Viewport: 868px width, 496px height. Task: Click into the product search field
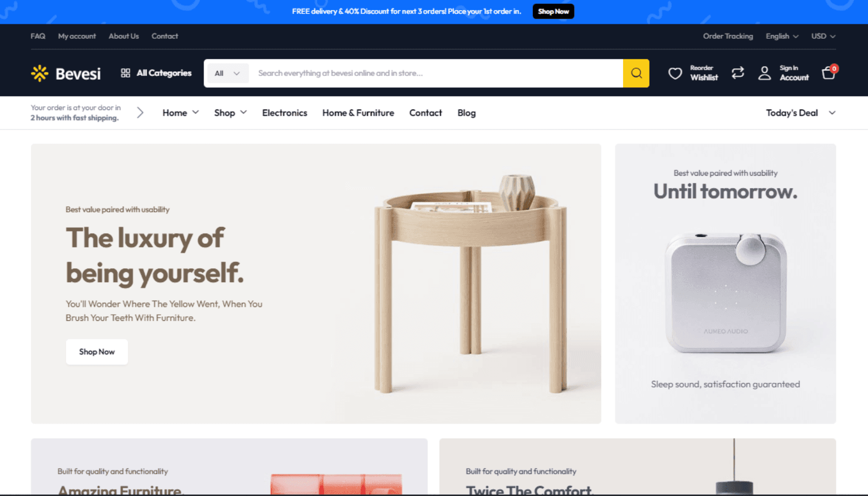[436, 73]
